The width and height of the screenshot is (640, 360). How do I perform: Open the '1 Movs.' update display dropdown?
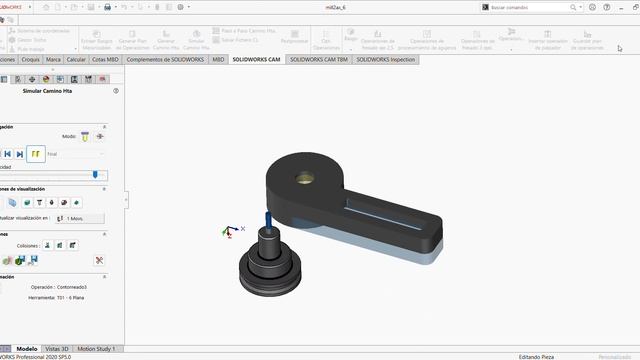pyautogui.click(x=80, y=218)
